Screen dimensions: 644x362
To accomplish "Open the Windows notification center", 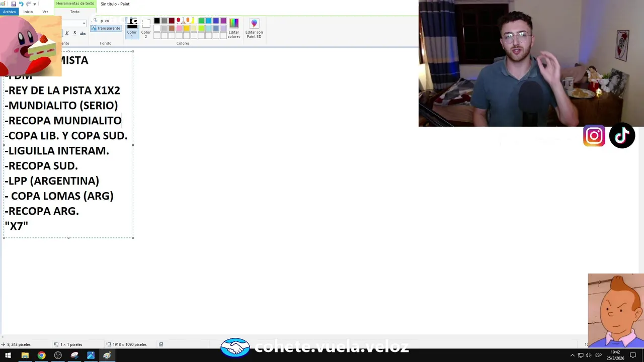I will [633, 355].
